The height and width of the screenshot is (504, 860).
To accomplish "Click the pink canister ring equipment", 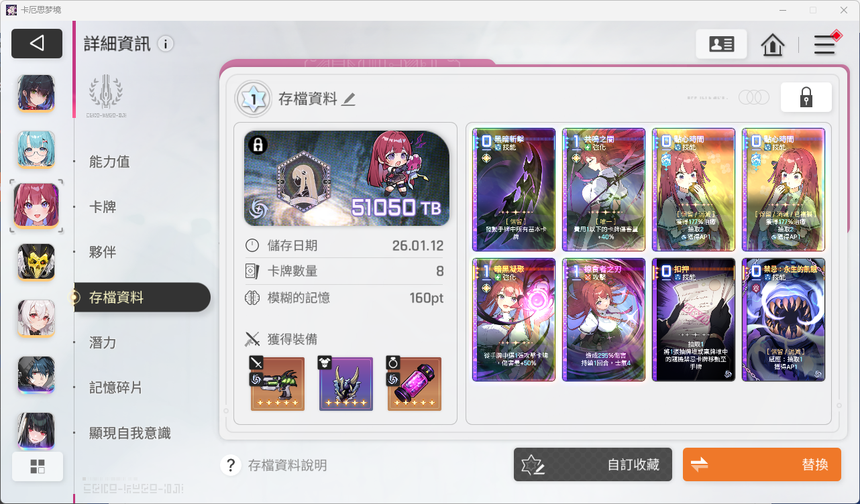I will click(415, 383).
